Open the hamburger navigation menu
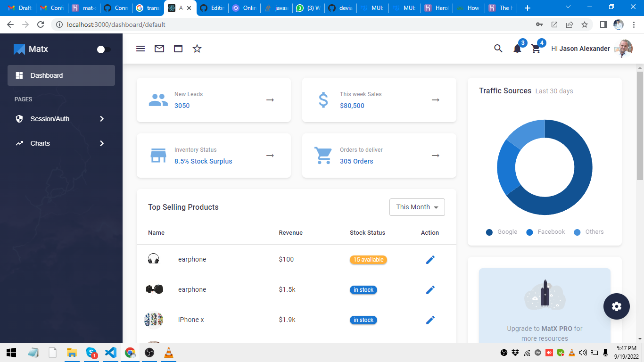This screenshot has width=644, height=362. (x=140, y=48)
